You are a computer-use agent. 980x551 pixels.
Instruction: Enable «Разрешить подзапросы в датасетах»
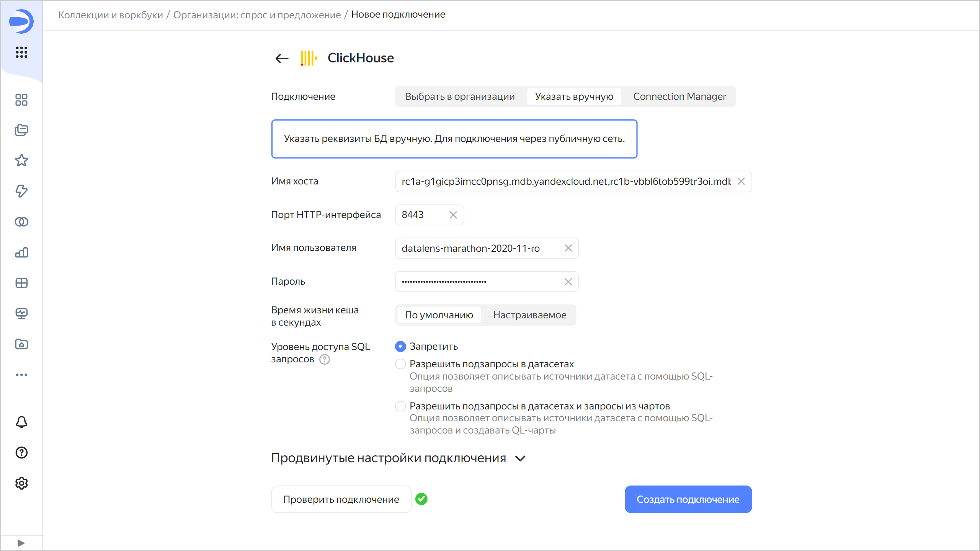pos(400,364)
